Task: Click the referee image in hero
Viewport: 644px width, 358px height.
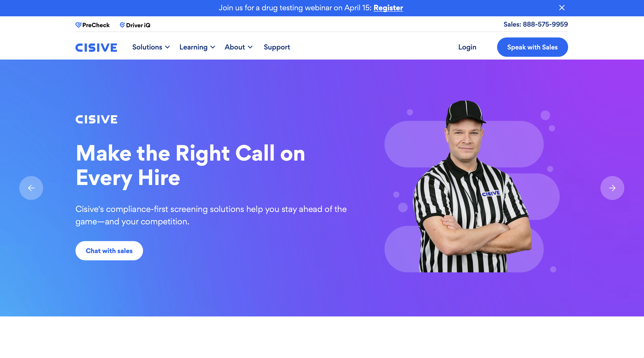Action: click(x=472, y=186)
